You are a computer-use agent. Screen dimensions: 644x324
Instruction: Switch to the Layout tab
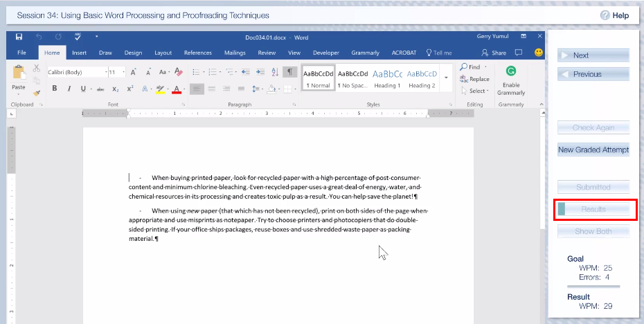pos(163,53)
